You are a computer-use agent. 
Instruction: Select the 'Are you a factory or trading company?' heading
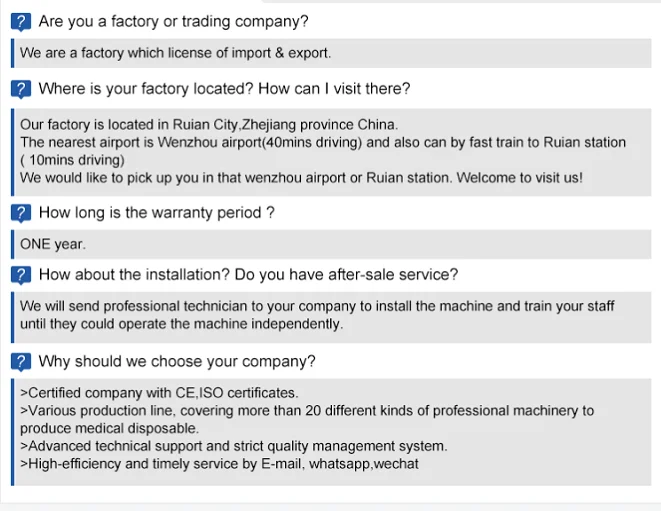[173, 21]
